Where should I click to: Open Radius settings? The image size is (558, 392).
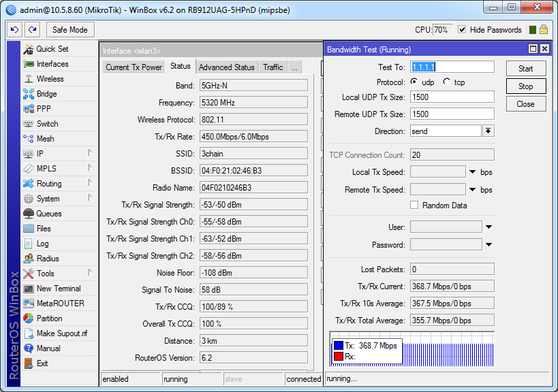(x=59, y=259)
